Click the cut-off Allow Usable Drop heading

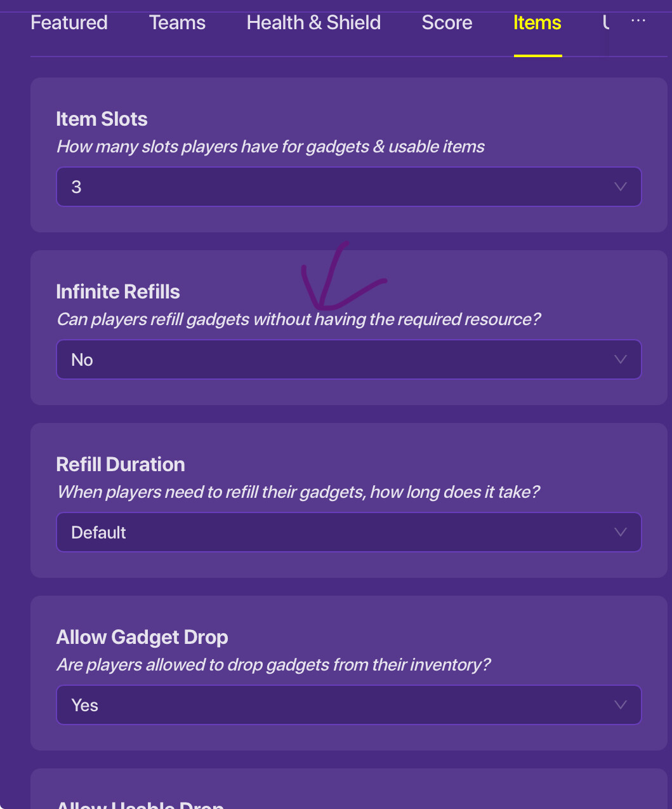140,804
